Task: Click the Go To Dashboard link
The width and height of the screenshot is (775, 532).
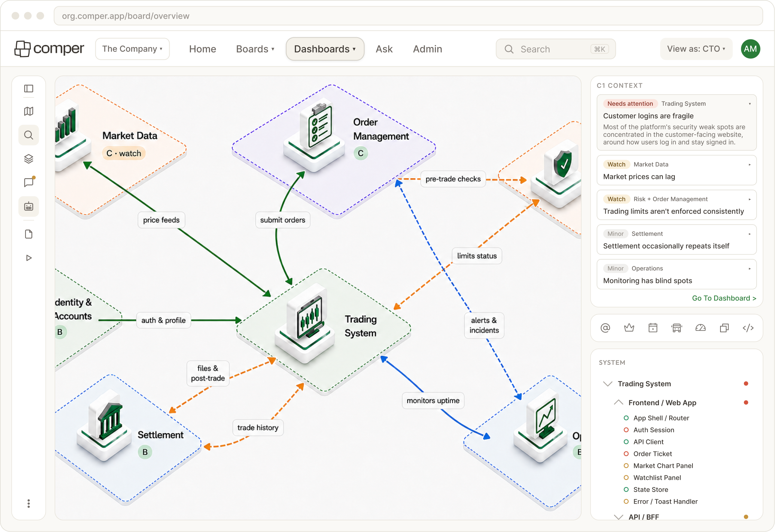Action: pos(724,298)
